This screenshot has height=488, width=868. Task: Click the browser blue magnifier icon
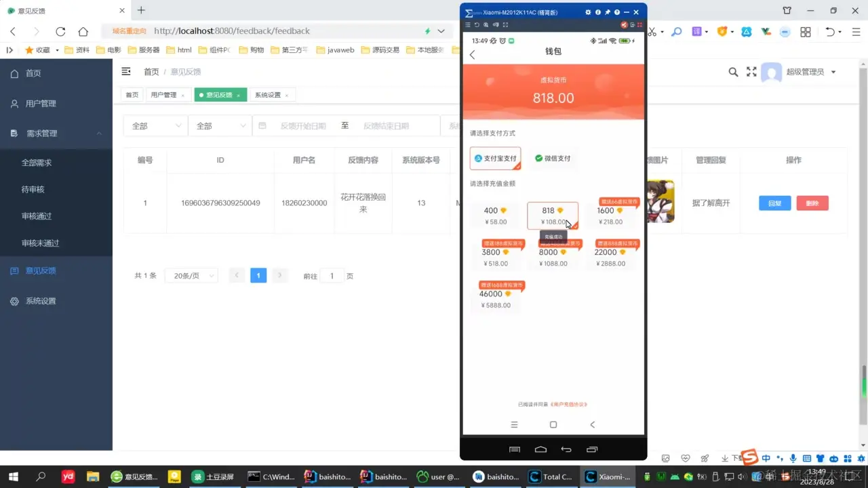[676, 31]
